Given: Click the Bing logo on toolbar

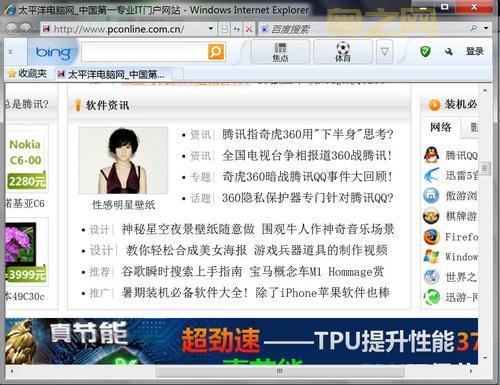Looking at the screenshot, I should pos(53,52).
